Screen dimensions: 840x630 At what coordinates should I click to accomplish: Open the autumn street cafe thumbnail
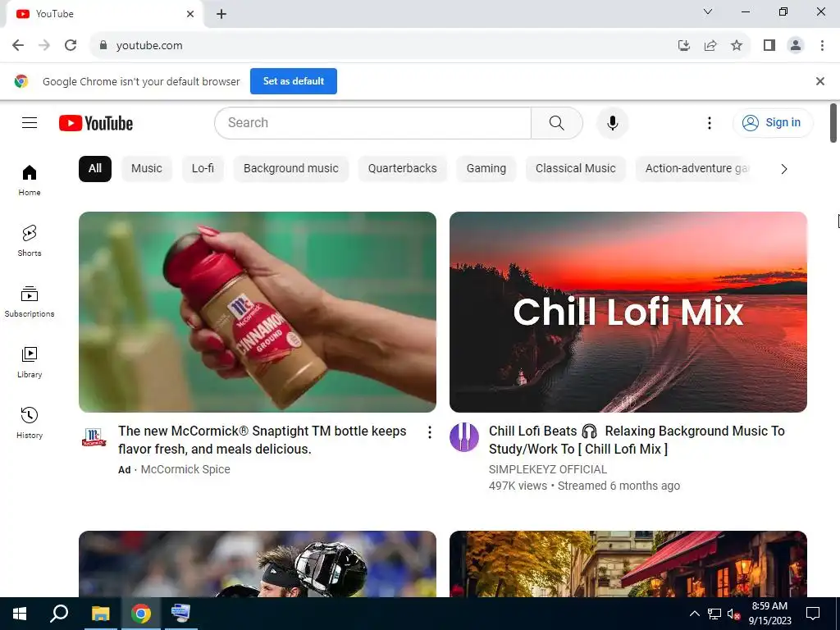tap(628, 564)
